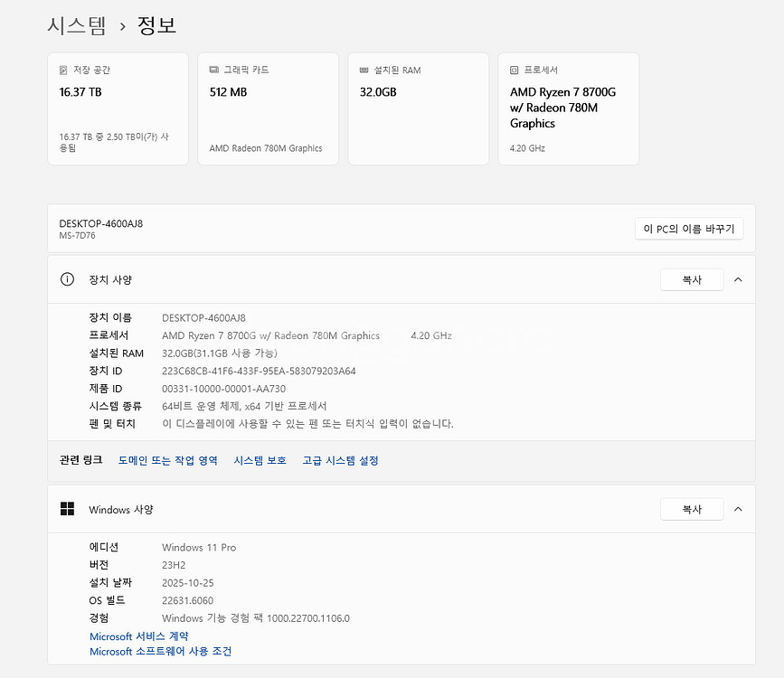Image resolution: width=784 pixels, height=678 pixels.
Task: Open Microsoft 서비스 계약 link
Action: click(138, 636)
